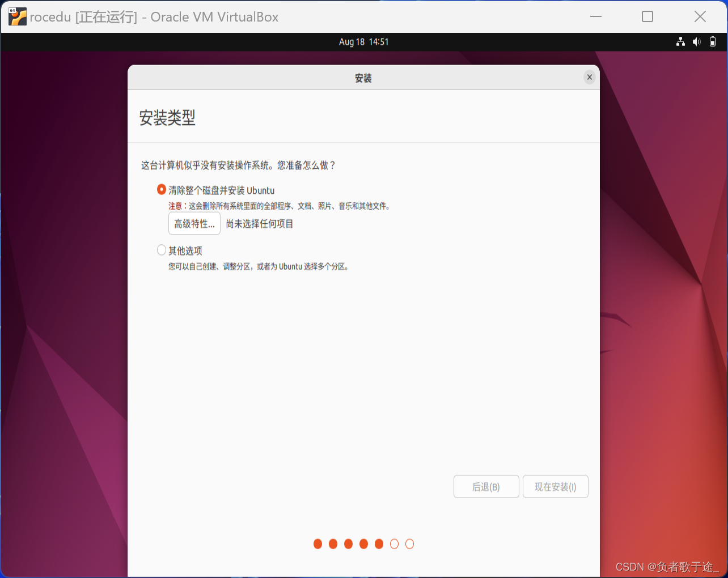The height and width of the screenshot is (578, 728).
Task: Close the 安装 installer dialog
Action: click(590, 78)
